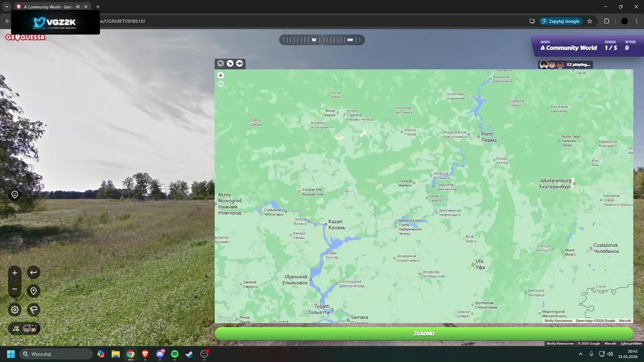Click the flag button in the game controls
Screen dimensions: 644x362
tap(33, 310)
